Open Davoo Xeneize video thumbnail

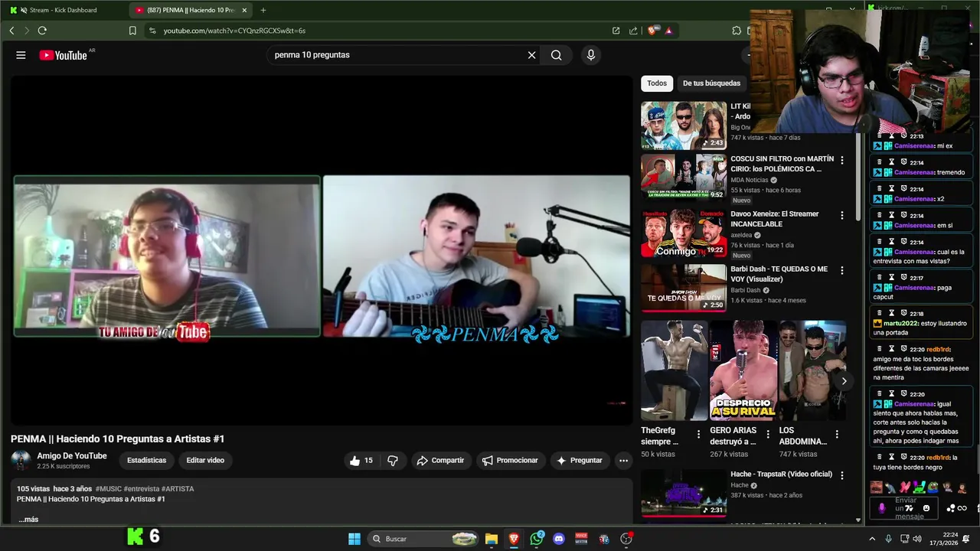[x=684, y=233]
